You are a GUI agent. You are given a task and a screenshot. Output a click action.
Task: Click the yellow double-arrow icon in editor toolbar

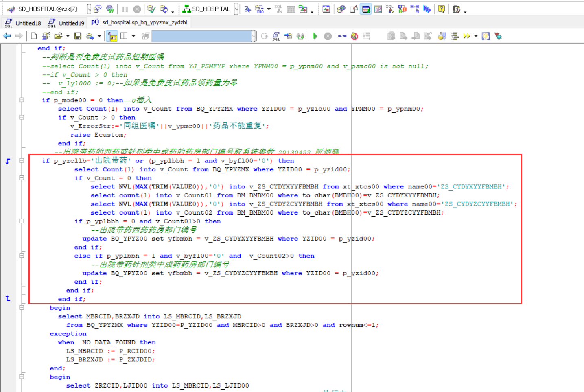[x=467, y=36]
